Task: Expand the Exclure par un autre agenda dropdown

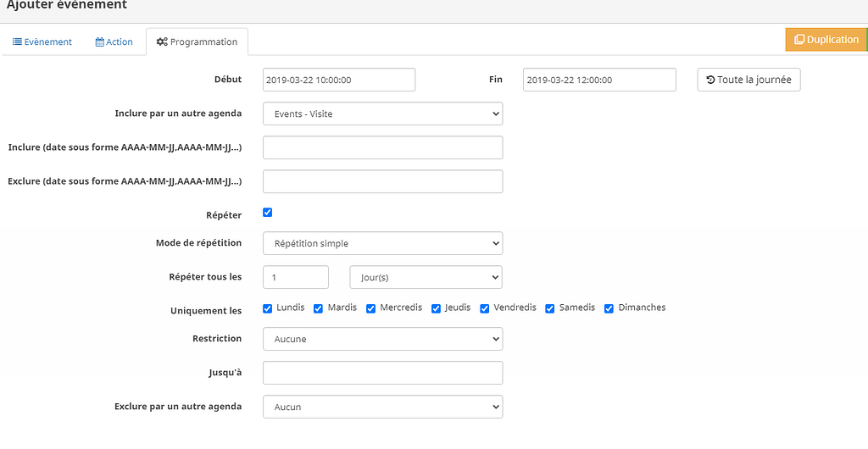Action: point(382,407)
